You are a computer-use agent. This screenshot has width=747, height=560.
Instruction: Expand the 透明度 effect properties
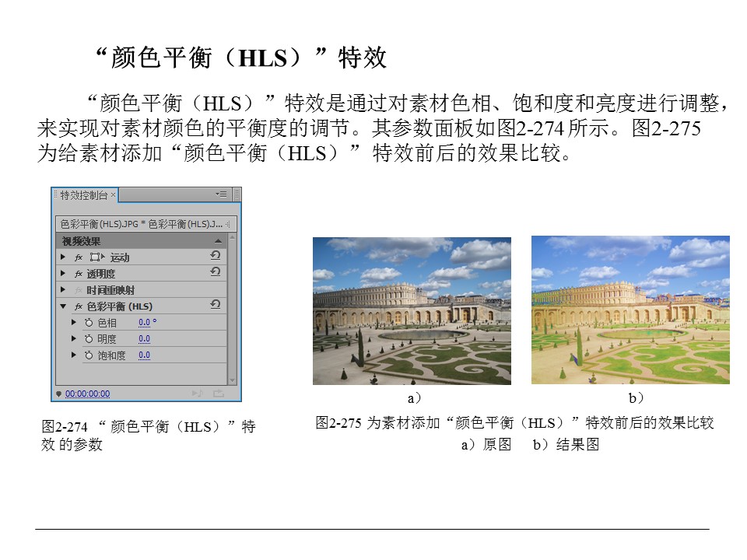tap(63, 273)
